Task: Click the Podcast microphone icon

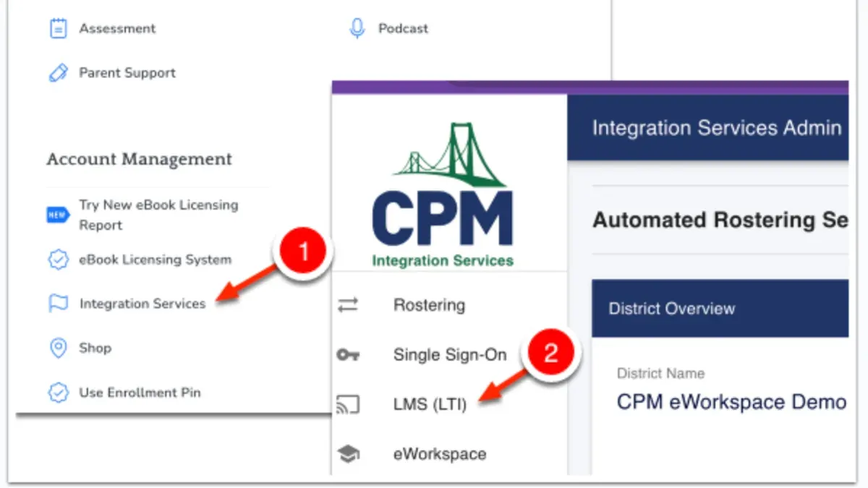Action: [357, 29]
